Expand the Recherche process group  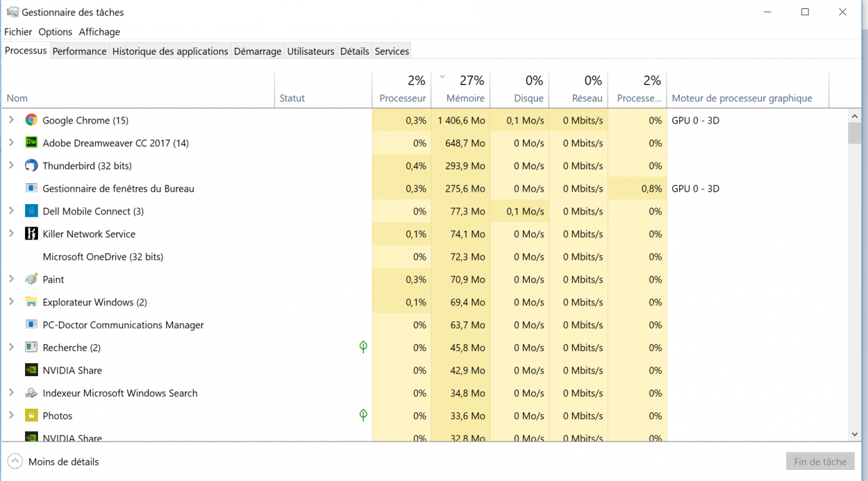[11, 347]
